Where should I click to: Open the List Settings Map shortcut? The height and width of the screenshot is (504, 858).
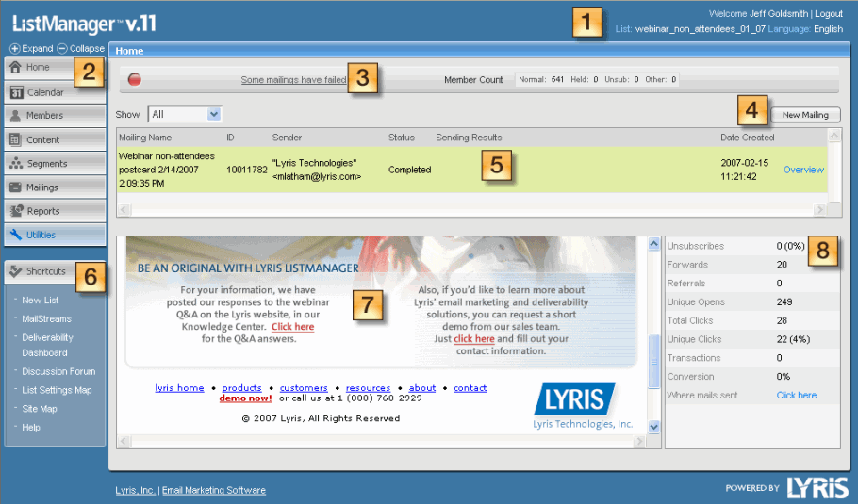click(x=57, y=390)
